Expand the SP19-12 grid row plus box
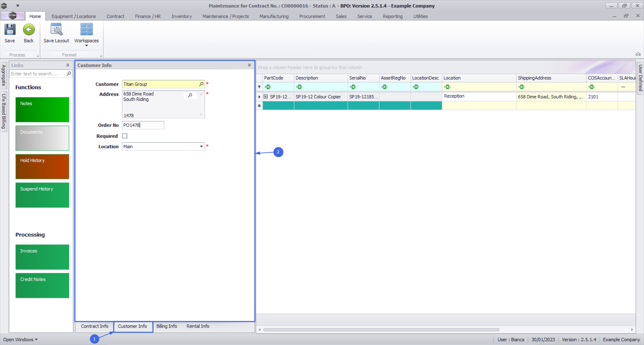644x345 pixels. coord(266,96)
